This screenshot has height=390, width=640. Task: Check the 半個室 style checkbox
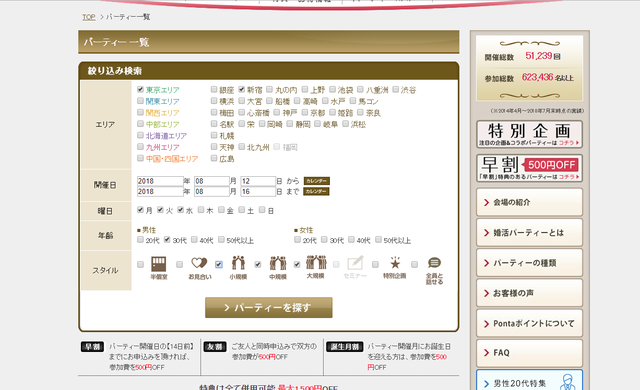point(140,264)
